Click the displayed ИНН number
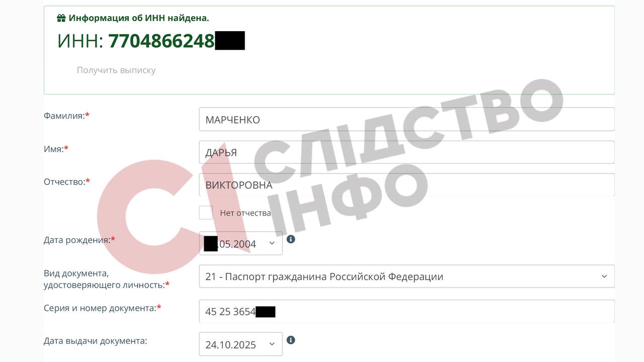Screen dimensions: 644x362 tap(177, 41)
